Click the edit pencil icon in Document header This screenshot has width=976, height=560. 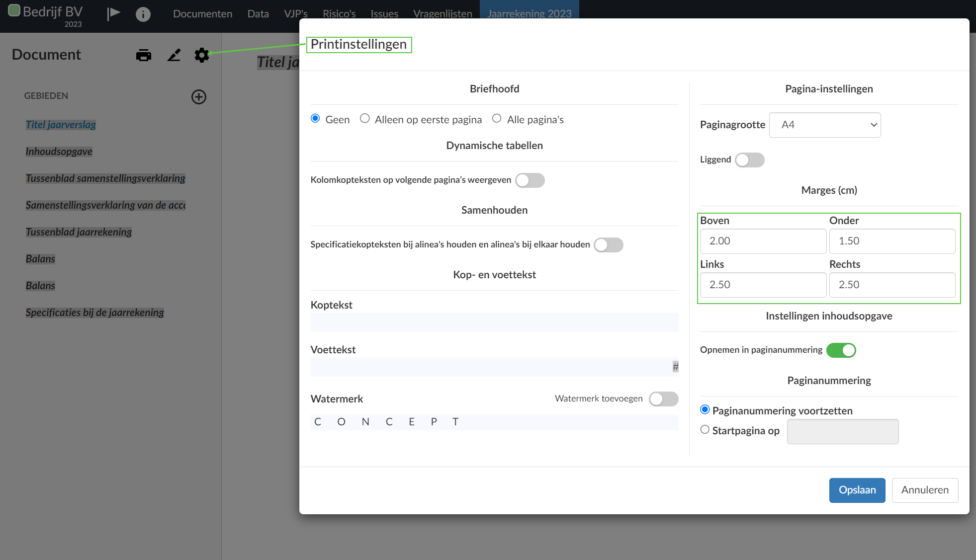174,55
